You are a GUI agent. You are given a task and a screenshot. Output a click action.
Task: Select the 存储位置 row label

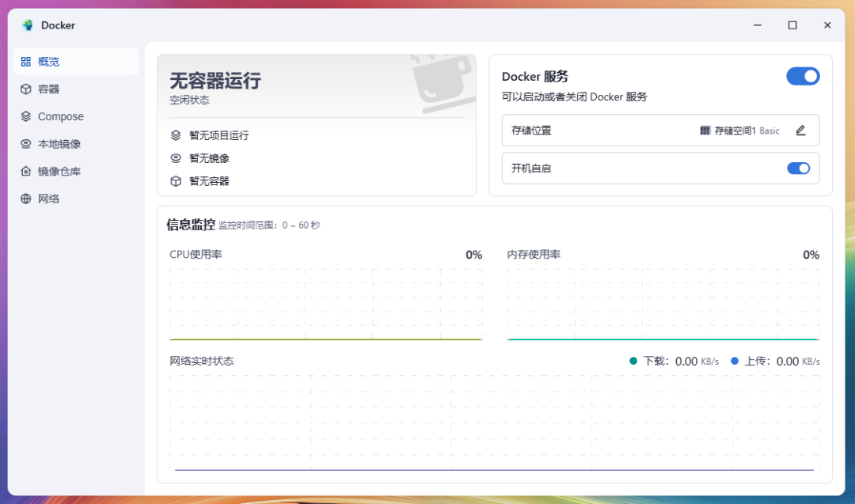pos(531,131)
